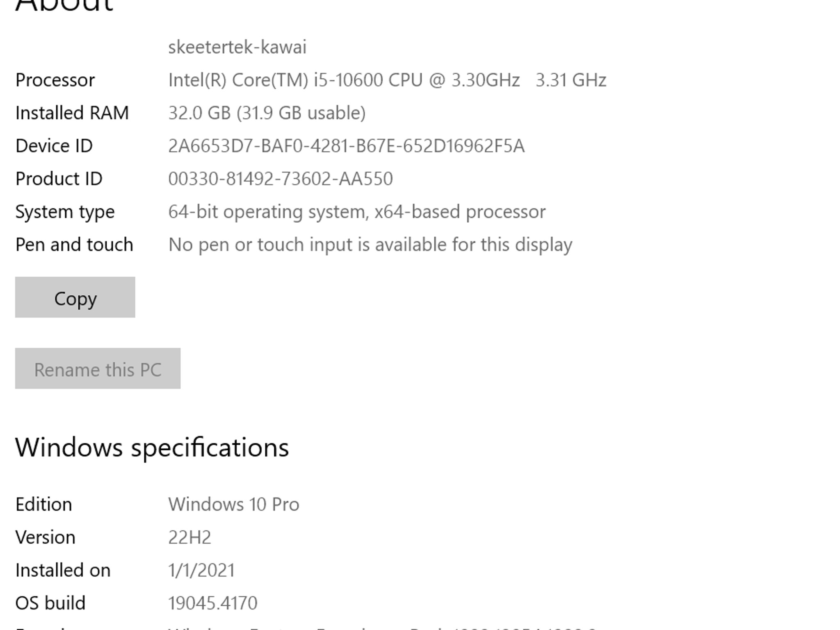Select the 32.0 GB RAM value

267,112
